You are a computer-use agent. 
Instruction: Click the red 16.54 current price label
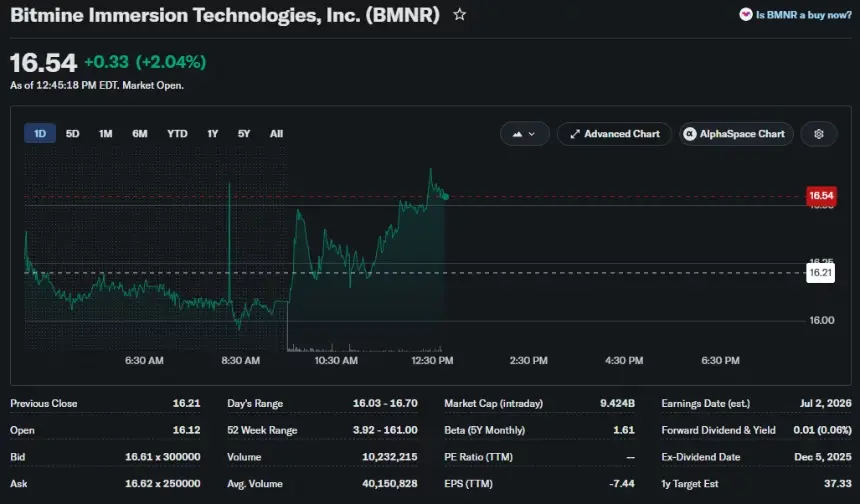[821, 196]
